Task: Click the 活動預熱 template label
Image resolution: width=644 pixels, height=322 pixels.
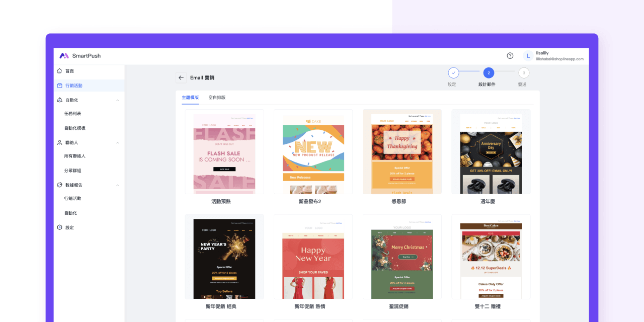Action: 221,202
